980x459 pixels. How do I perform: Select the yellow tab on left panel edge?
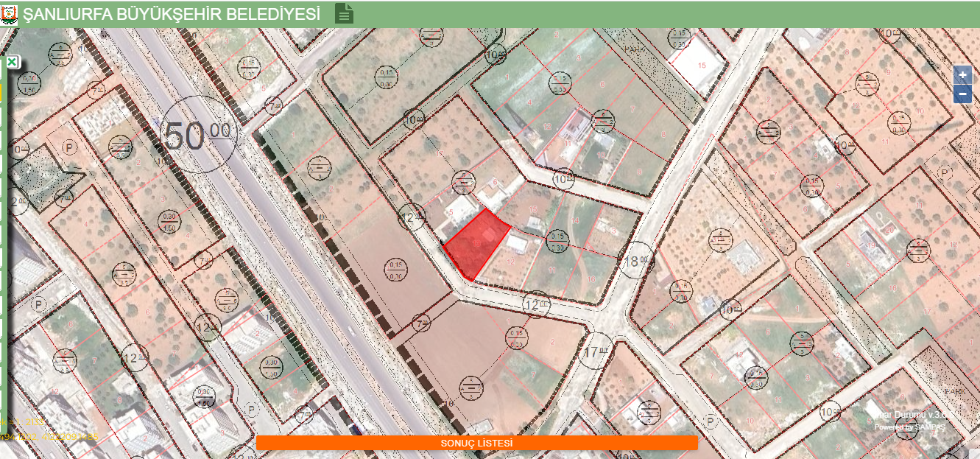tap(1, 92)
